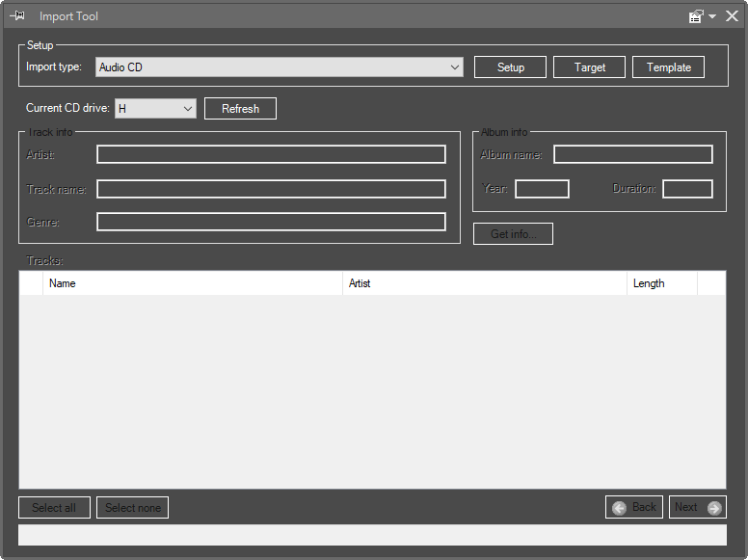The width and height of the screenshot is (748, 560).
Task: Click the Next arrow icon
Action: [713, 508]
